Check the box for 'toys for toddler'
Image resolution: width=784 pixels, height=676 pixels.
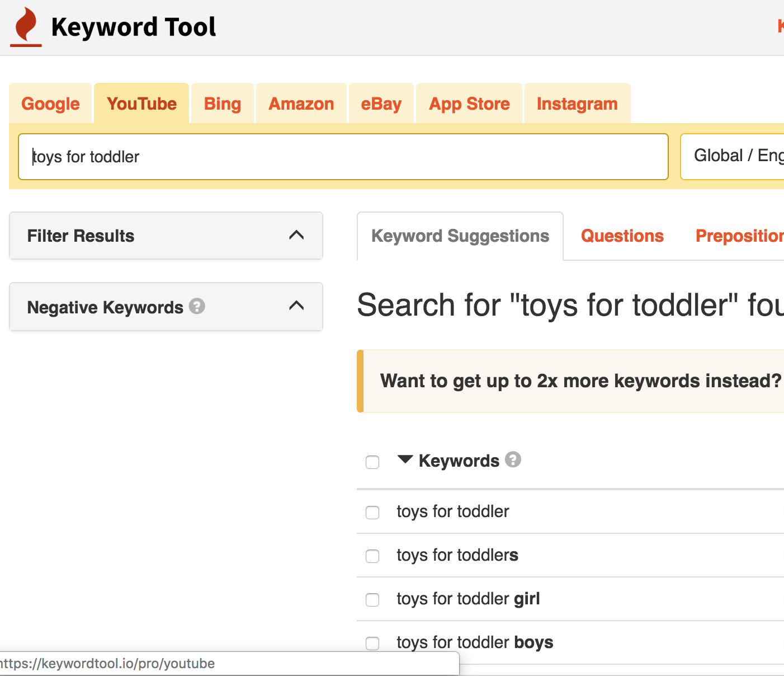[372, 513]
